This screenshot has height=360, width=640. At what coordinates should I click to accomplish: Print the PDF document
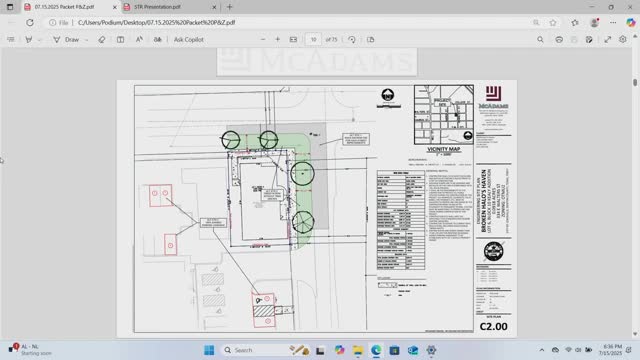[x=559, y=40]
